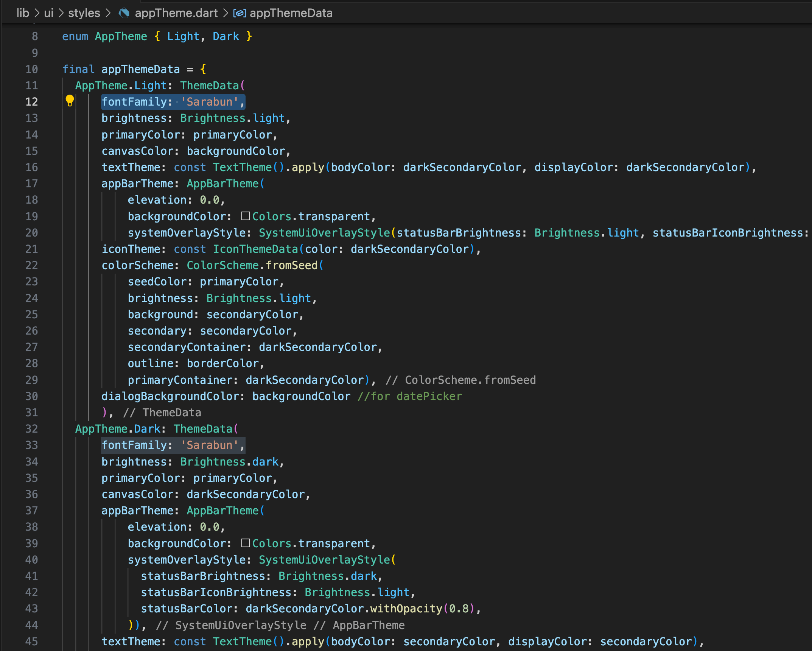Click ColorScheme.fromSeed on line 22

[252, 265]
